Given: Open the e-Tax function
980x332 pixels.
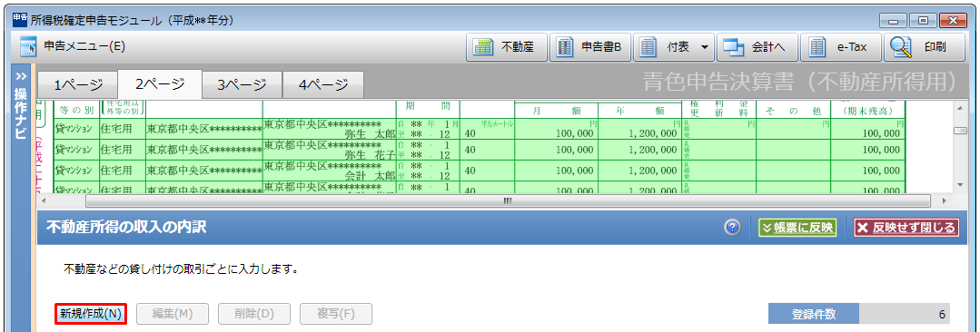Looking at the screenshot, I should coord(841,47).
